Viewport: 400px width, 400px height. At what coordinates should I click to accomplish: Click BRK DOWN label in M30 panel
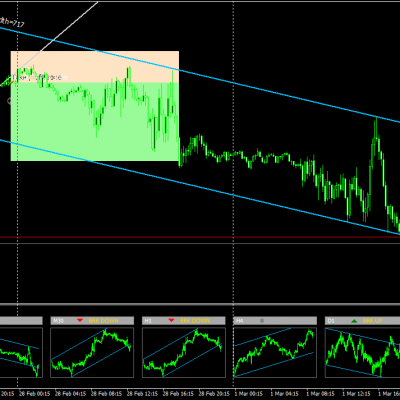coord(103,321)
